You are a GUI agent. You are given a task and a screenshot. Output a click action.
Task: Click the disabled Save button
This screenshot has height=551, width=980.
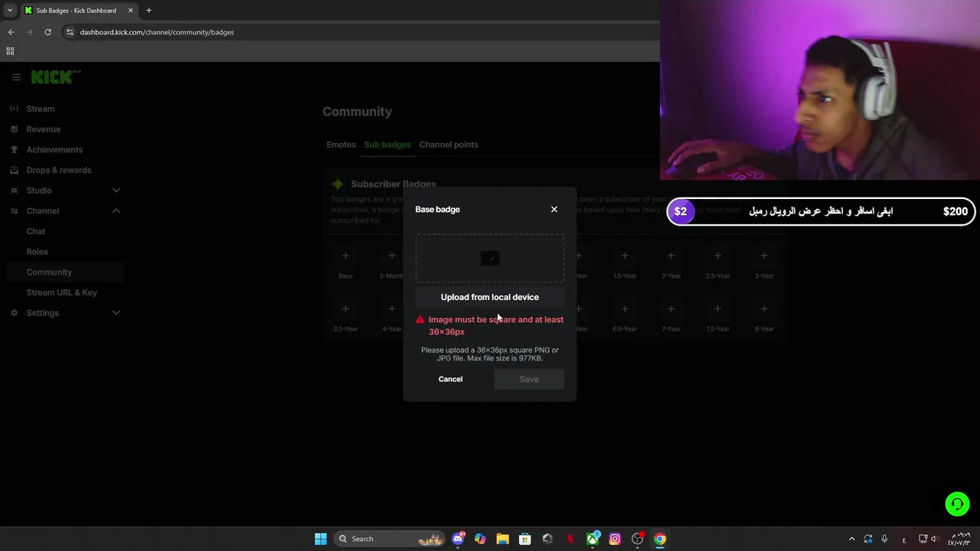click(x=529, y=379)
